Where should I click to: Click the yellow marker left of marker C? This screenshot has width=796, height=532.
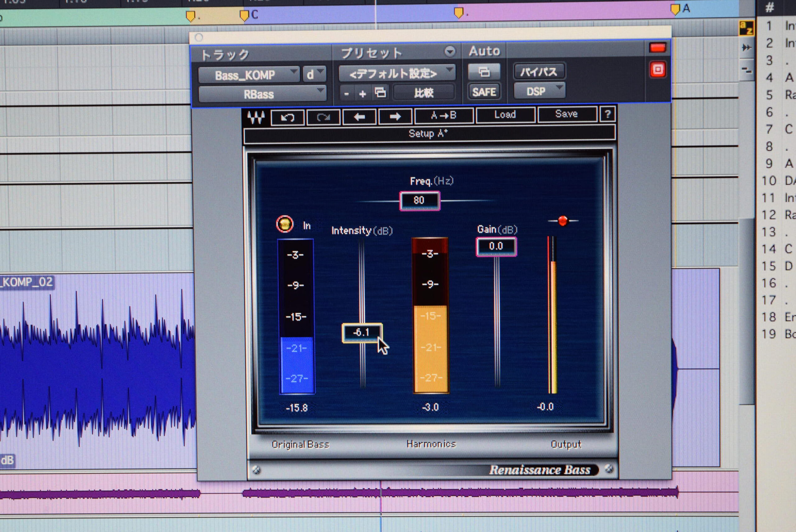click(x=191, y=16)
